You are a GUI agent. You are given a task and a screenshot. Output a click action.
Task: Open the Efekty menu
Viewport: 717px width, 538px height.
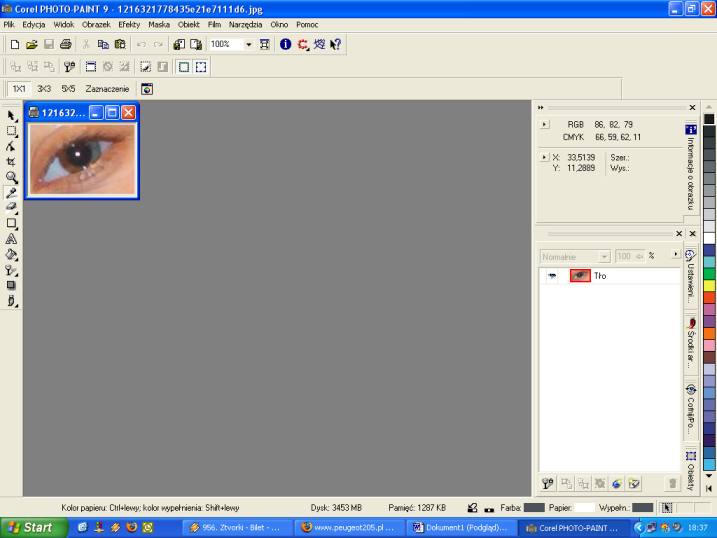[x=129, y=24]
